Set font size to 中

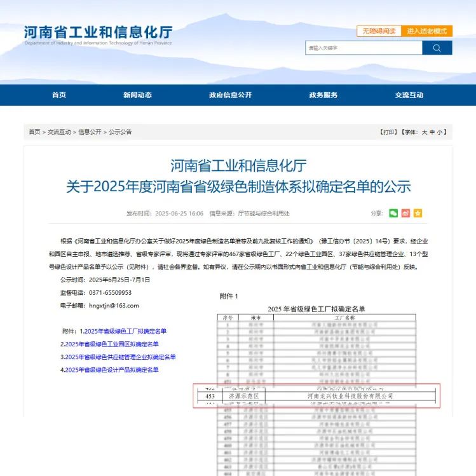pos(432,132)
